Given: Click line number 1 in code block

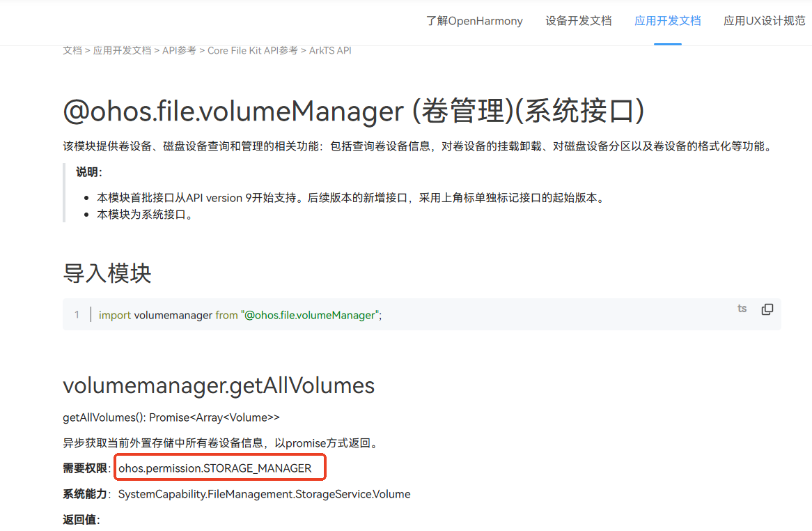Looking at the screenshot, I should [x=77, y=314].
